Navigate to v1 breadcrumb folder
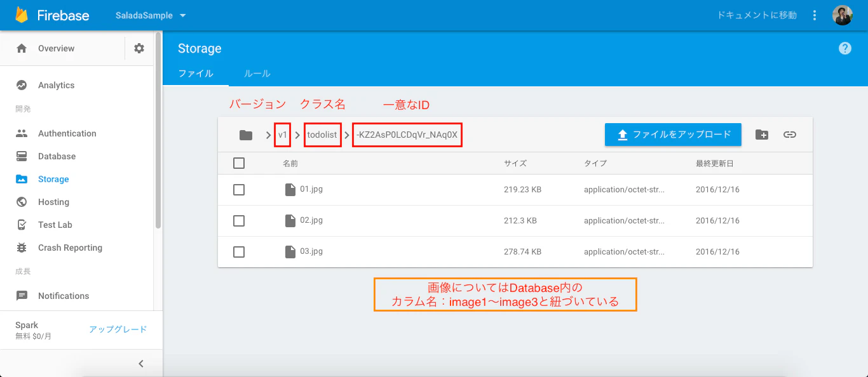The image size is (868, 377). point(283,135)
